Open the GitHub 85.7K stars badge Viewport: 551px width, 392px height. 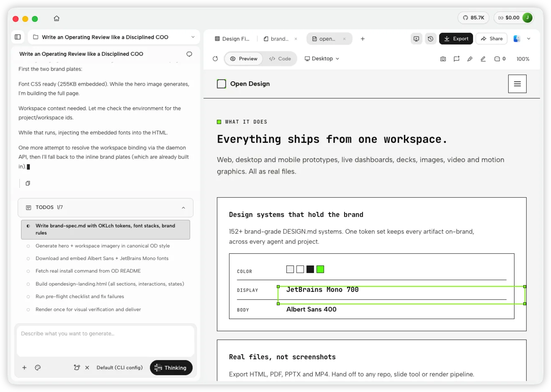pyautogui.click(x=474, y=18)
